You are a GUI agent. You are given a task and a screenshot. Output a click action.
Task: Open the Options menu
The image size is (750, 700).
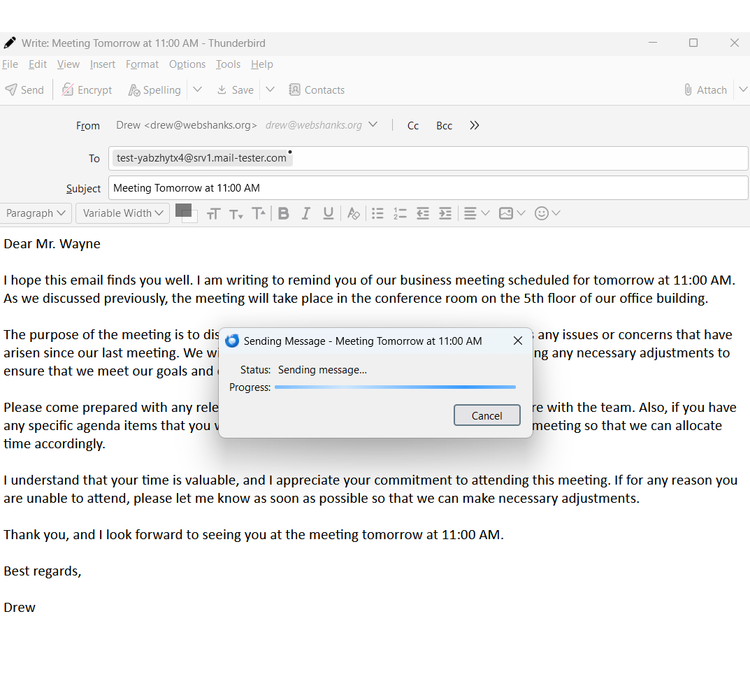click(187, 64)
